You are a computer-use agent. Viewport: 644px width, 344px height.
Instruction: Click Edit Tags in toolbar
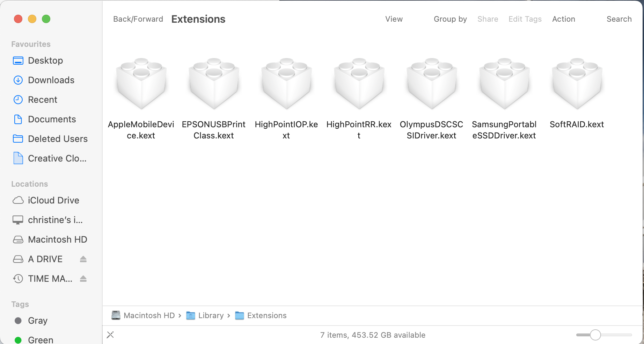(525, 19)
